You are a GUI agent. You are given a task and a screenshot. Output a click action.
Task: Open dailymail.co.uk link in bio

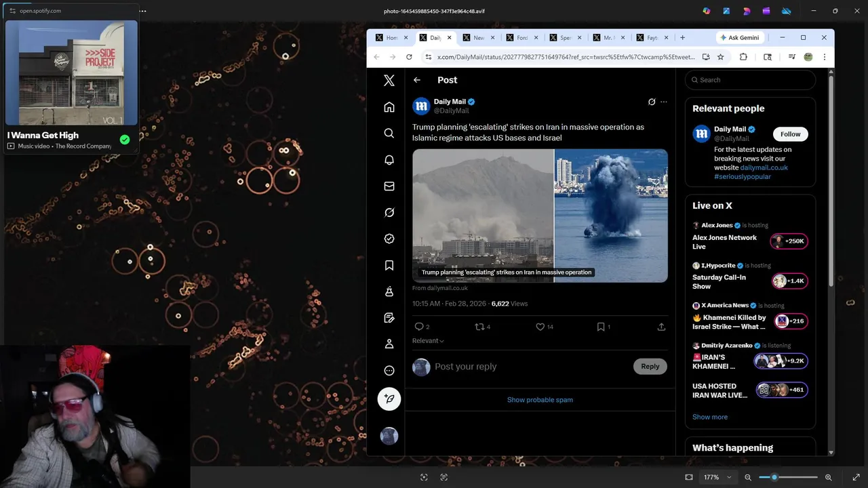pos(764,167)
